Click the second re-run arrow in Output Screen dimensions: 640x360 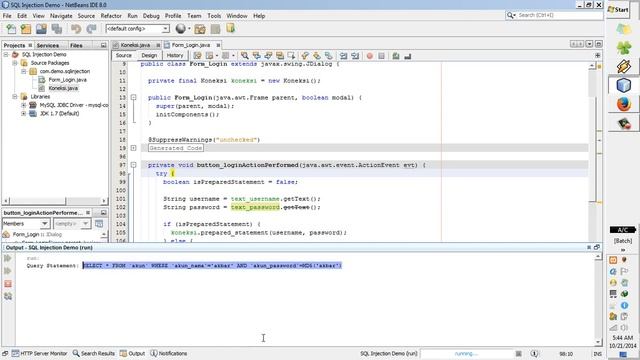click(x=8, y=271)
